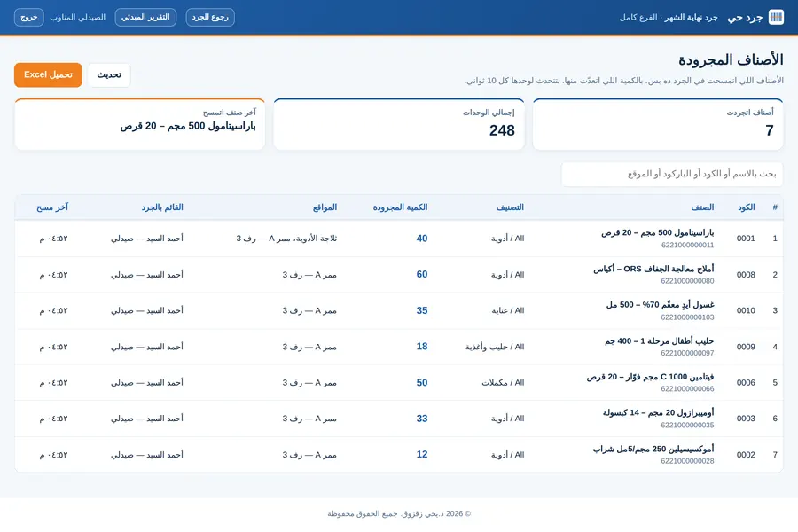Screen dimensions: 798x532
Task: Click code 0001 in the table
Action: (x=746, y=239)
